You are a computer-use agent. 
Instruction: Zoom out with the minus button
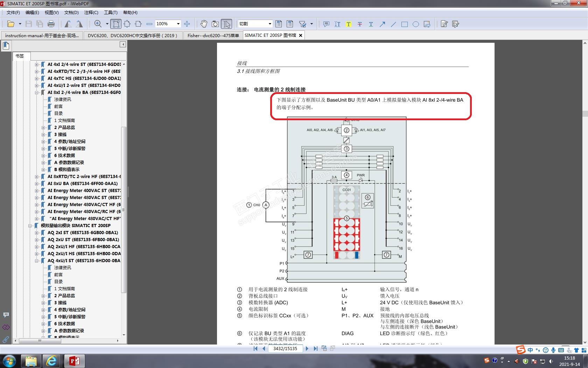coord(149,24)
